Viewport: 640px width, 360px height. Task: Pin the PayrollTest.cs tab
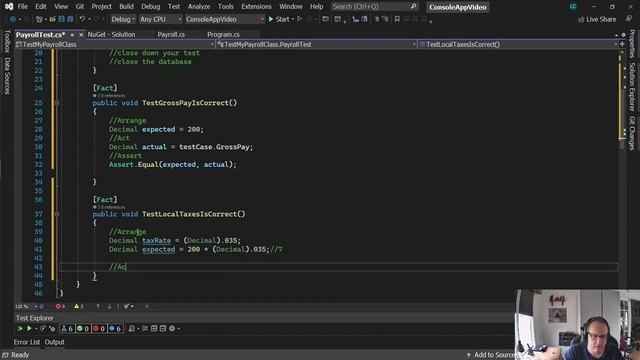(x=72, y=35)
